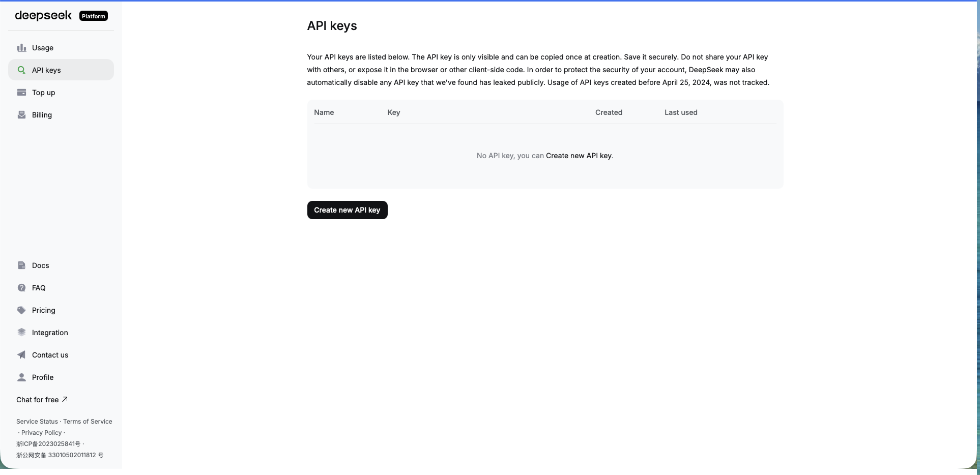This screenshot has height=475, width=980.
Task: Click the Docs document icon
Action: tap(21, 265)
